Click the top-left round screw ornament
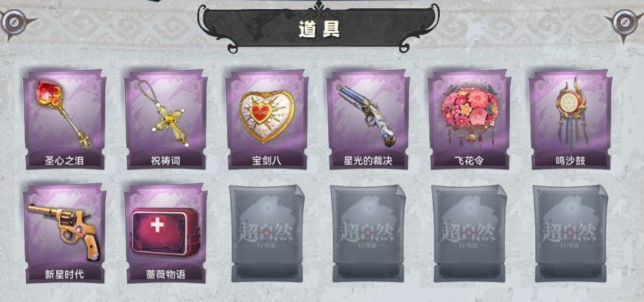644x302 pixels. click(13, 22)
